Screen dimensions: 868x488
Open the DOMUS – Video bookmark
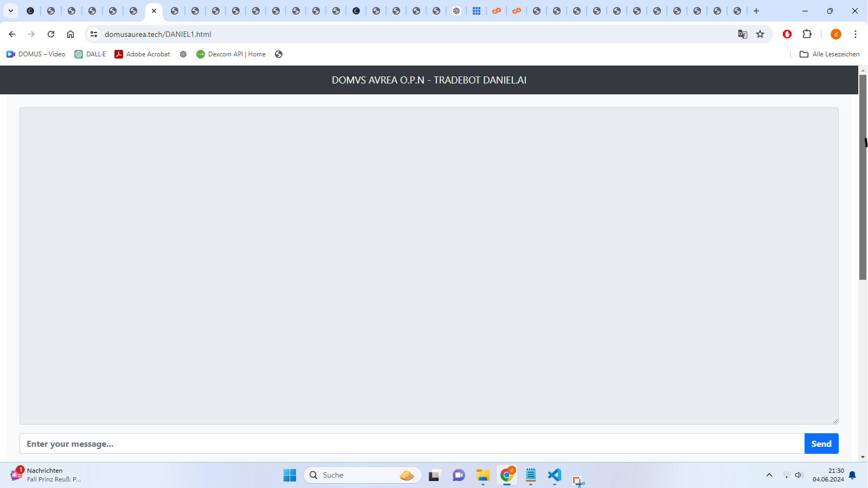click(36, 54)
